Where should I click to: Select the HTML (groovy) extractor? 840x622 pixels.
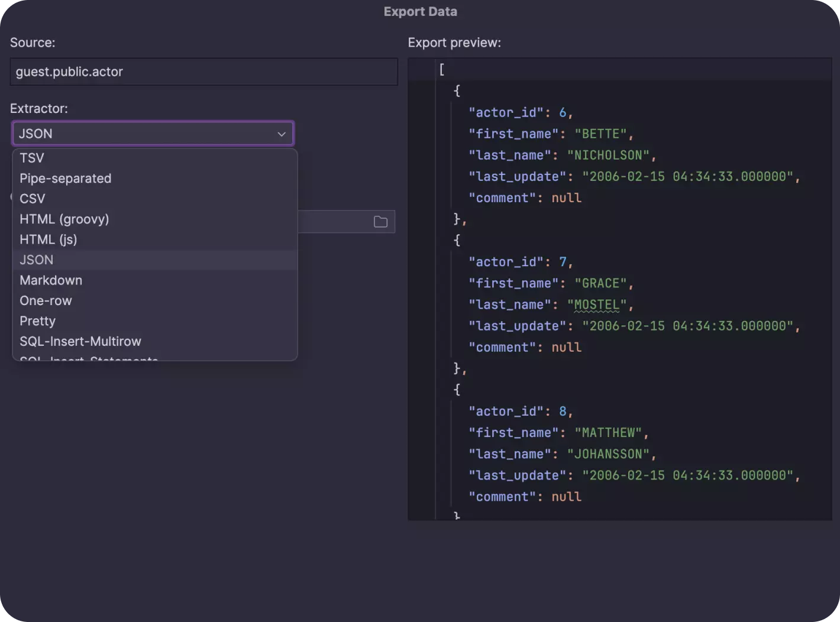pos(64,219)
